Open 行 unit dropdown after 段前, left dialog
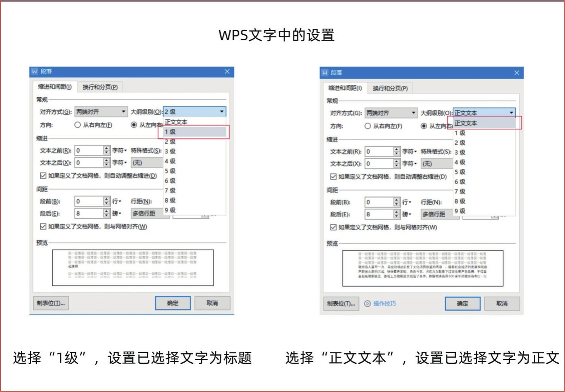 click(x=117, y=201)
